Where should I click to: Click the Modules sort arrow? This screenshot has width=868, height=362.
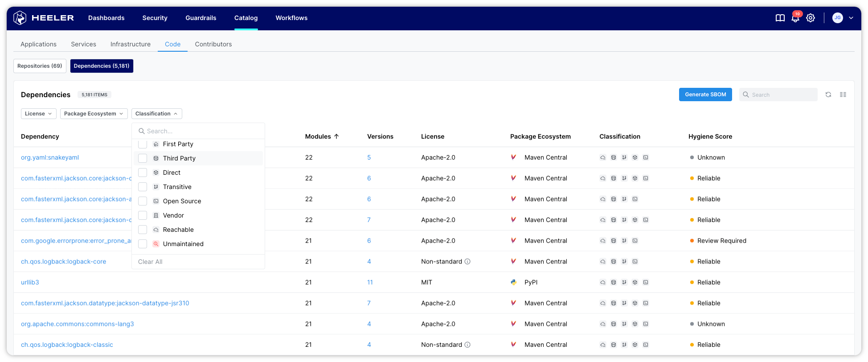coord(336,136)
